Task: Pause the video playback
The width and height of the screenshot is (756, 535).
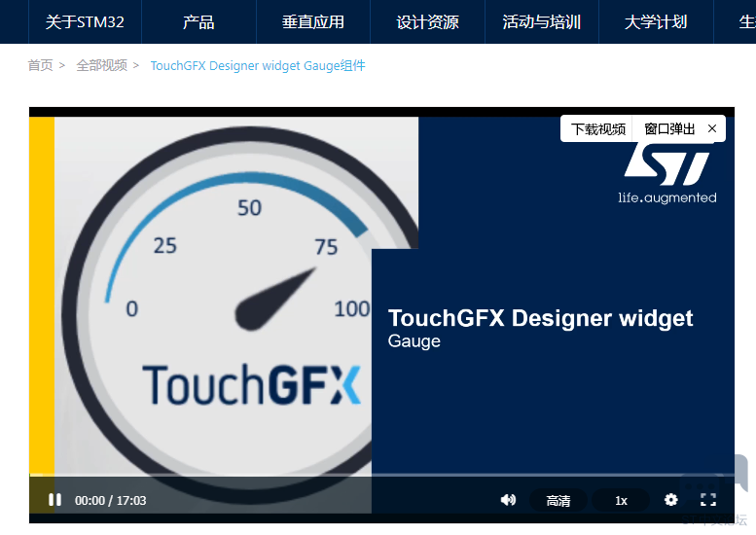Action: 54,500
